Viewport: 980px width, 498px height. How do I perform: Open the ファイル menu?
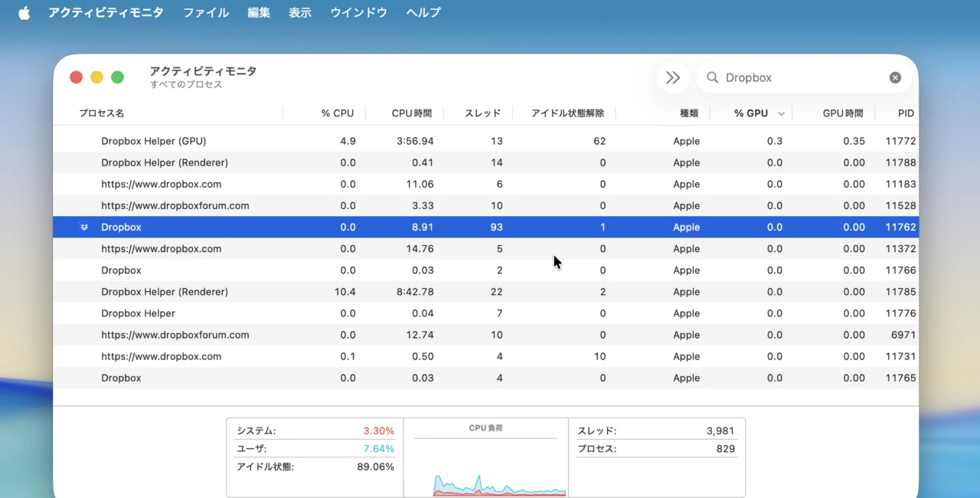point(205,12)
